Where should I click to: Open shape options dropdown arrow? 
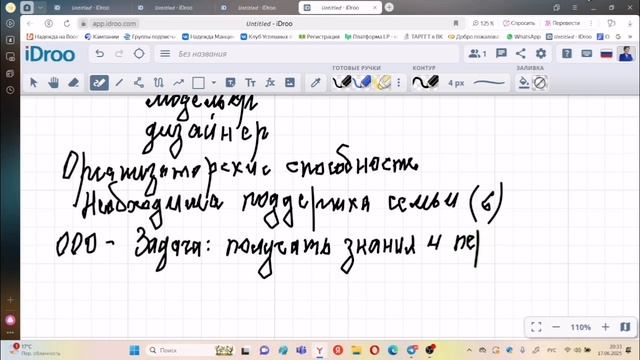tap(213, 83)
